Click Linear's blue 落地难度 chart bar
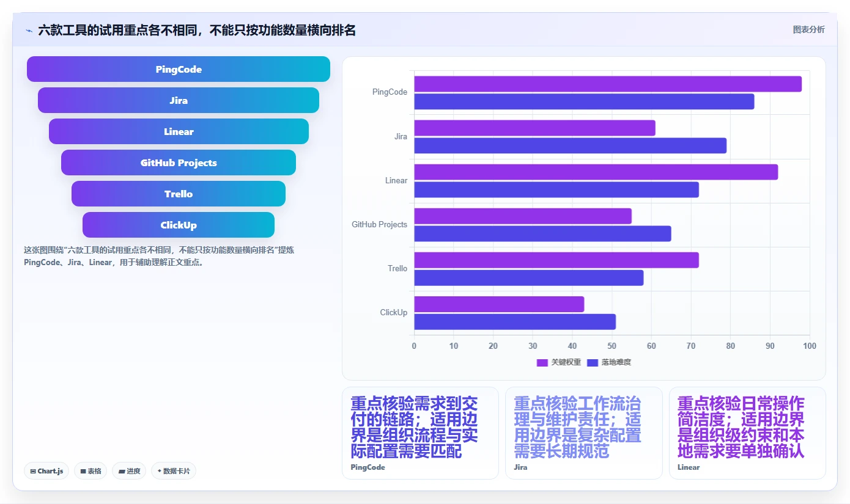This screenshot has width=850, height=504. (x=556, y=189)
